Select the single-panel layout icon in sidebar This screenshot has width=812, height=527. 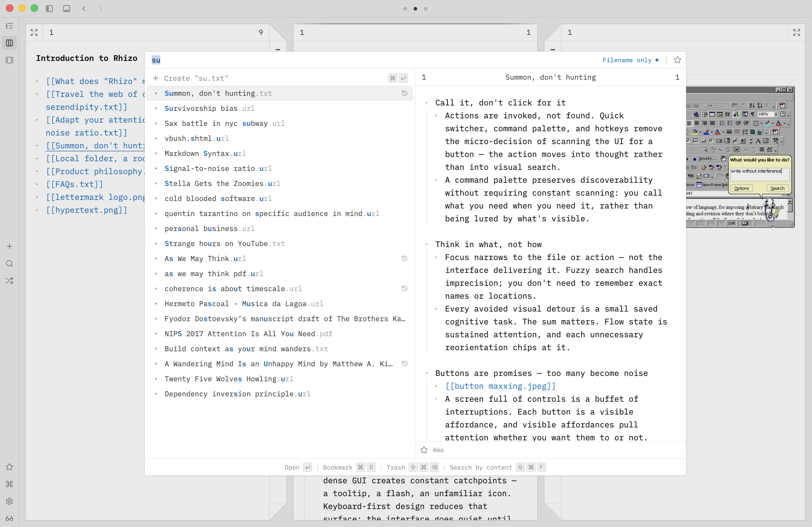tap(10, 60)
